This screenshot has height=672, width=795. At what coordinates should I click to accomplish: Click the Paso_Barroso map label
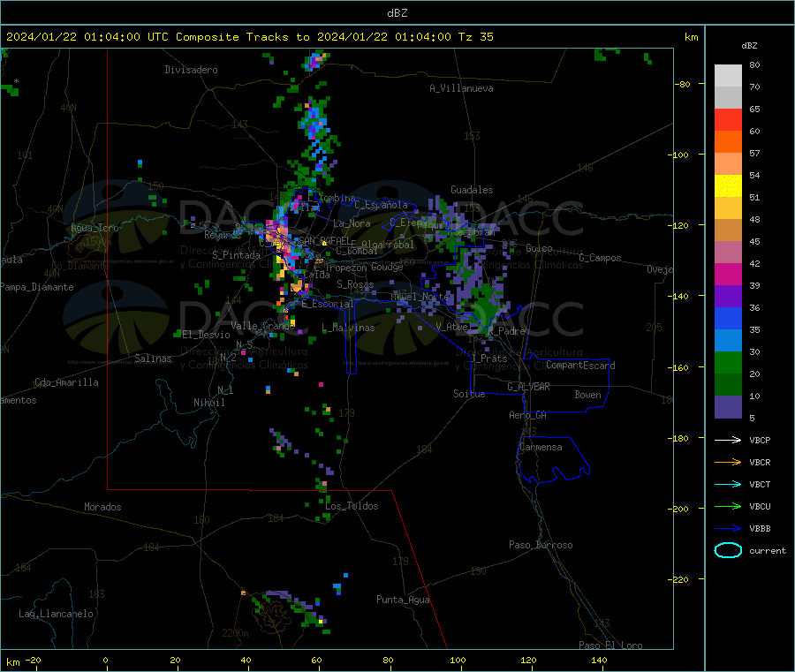click(x=541, y=545)
